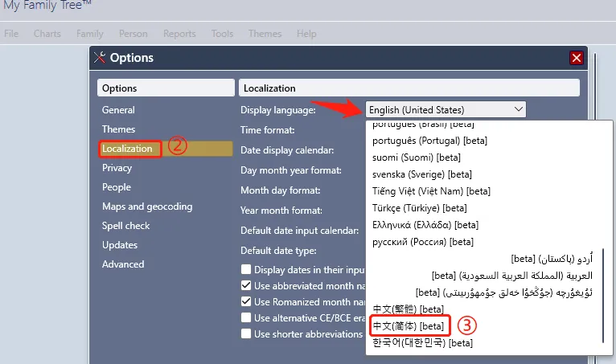This screenshot has height=364, width=616.
Task: Open the Family menu
Action: (89, 34)
